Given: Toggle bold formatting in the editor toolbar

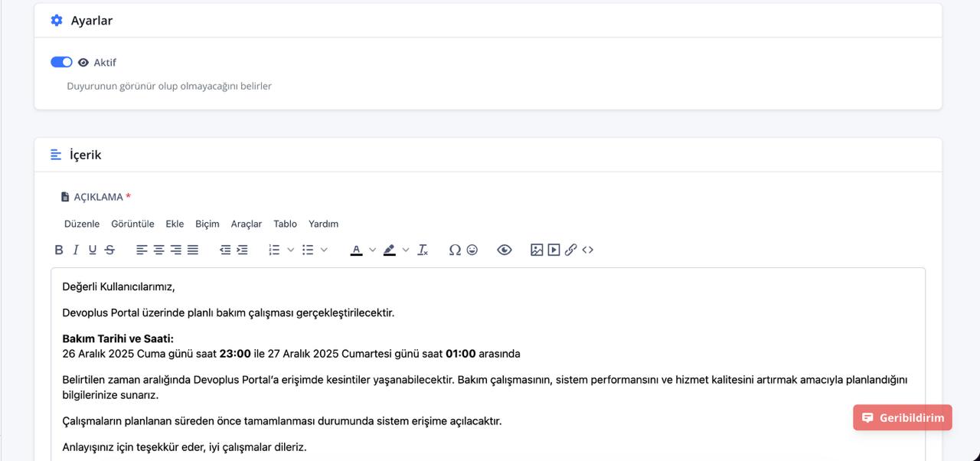Looking at the screenshot, I should pos(59,250).
